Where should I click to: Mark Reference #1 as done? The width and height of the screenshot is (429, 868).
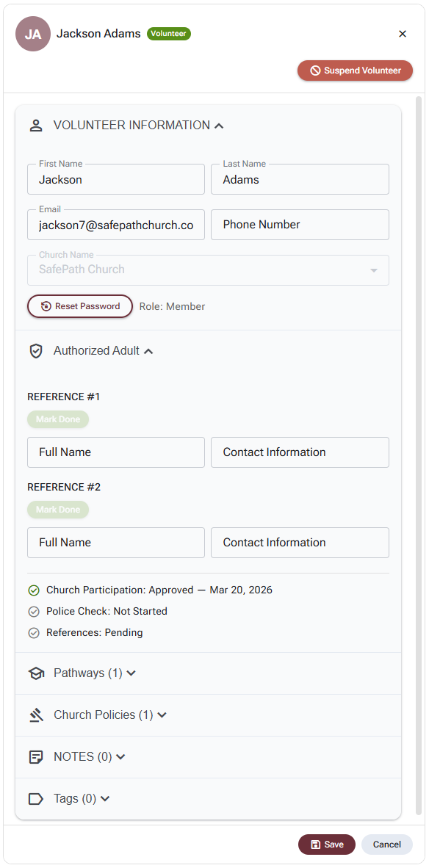(x=58, y=419)
